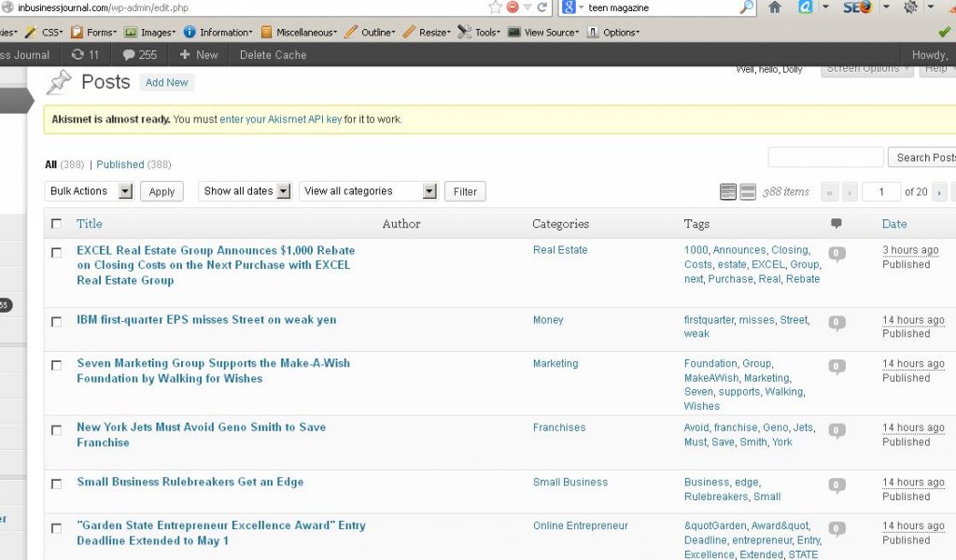Check the New York Jets post checkbox
The image size is (956, 560).
tap(57, 430)
